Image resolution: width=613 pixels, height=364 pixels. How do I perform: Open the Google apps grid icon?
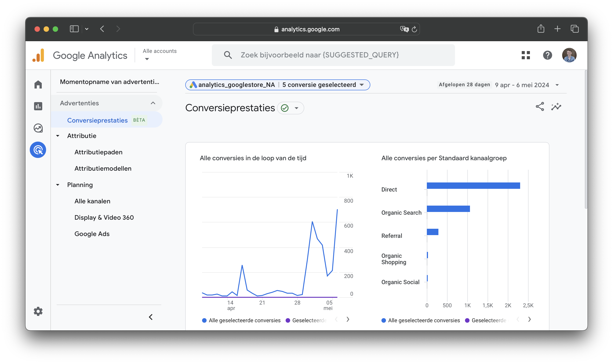point(526,55)
